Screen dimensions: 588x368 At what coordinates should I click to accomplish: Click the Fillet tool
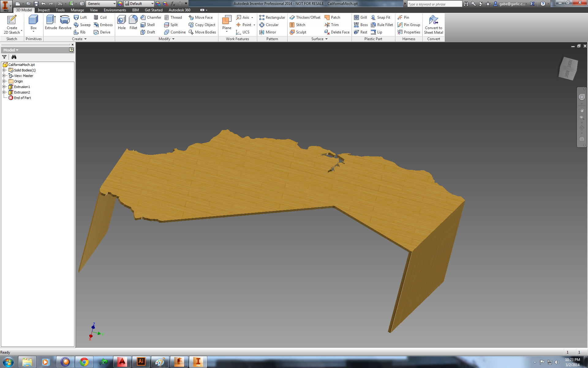(x=133, y=22)
